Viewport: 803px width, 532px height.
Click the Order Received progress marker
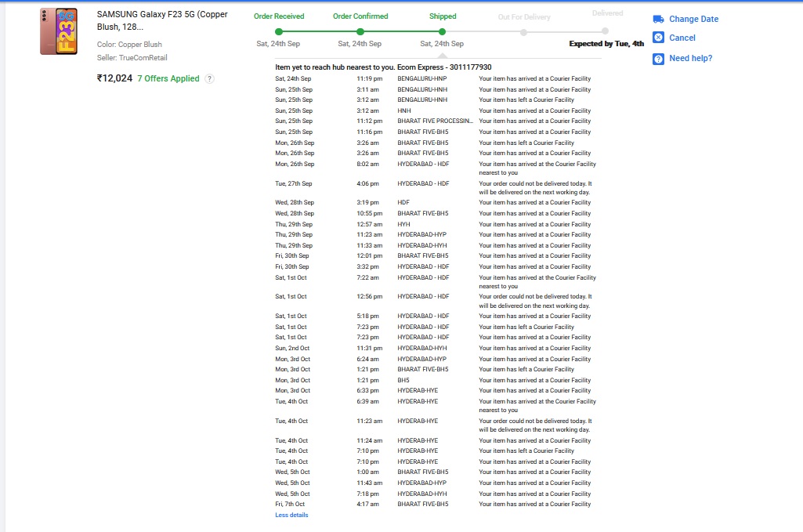click(x=279, y=32)
